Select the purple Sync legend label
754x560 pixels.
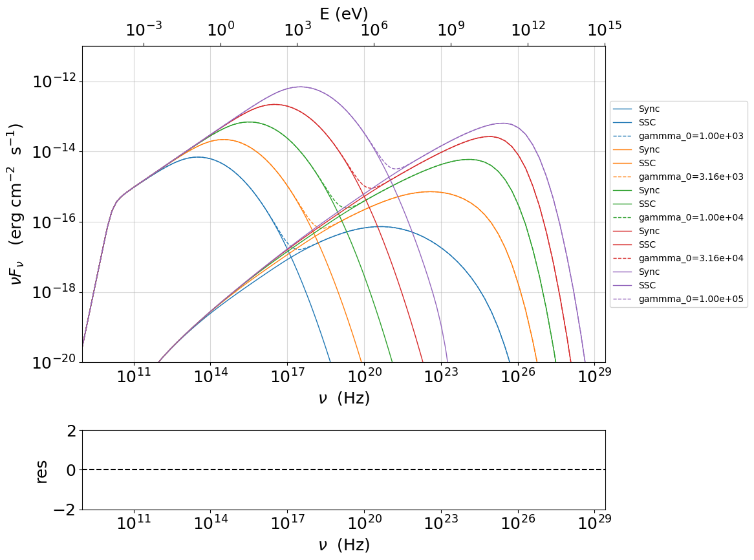649,272
